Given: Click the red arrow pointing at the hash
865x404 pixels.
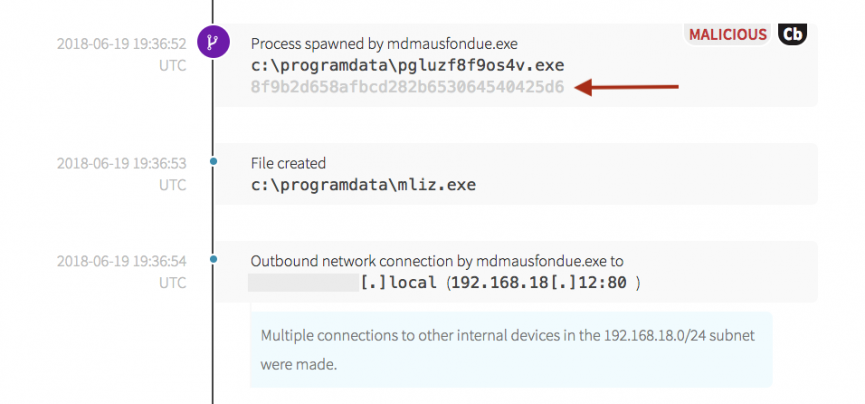Looking at the screenshot, I should click(632, 87).
